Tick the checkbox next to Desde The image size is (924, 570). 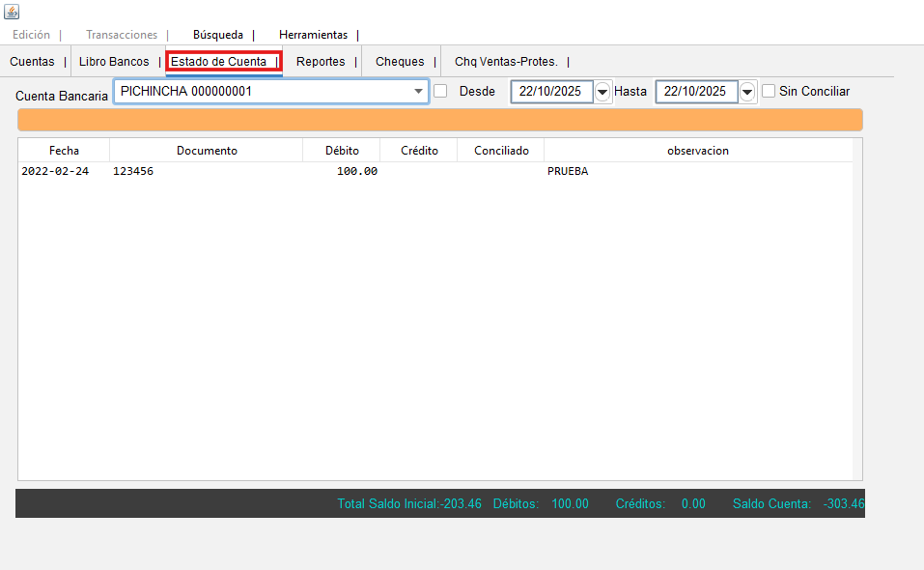click(x=440, y=91)
